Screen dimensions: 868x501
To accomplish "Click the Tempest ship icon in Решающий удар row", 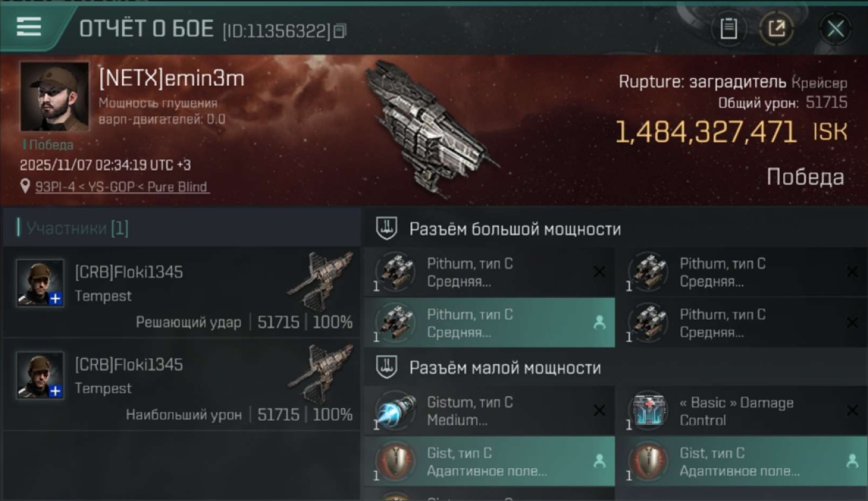I will [x=322, y=281].
